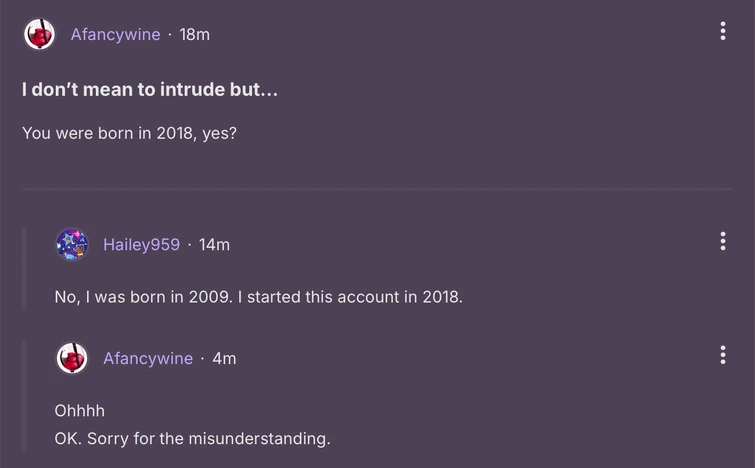Click the "OK. Sorry for the misunderstanding." text
This screenshot has height=468, width=755.
[x=192, y=438]
